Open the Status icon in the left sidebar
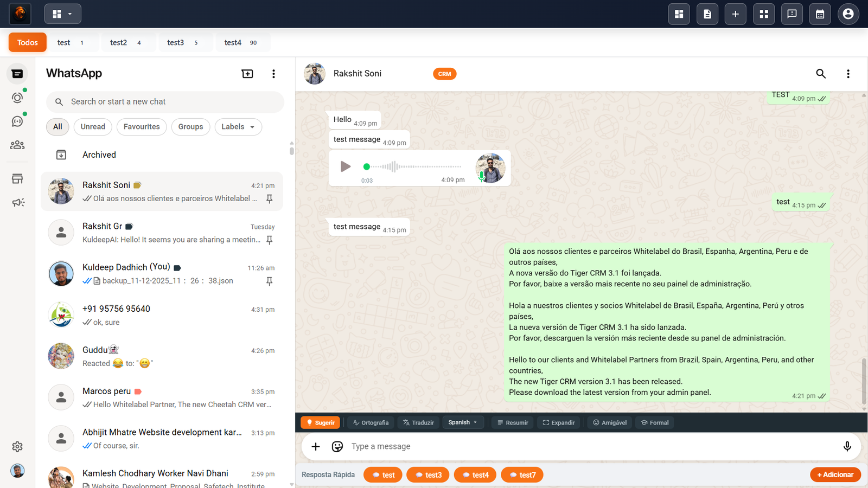 click(x=17, y=97)
